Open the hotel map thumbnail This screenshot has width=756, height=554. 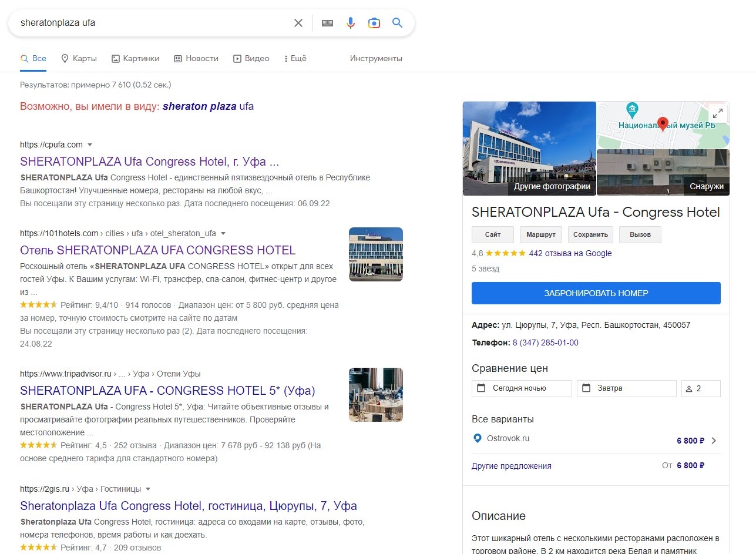click(x=663, y=125)
